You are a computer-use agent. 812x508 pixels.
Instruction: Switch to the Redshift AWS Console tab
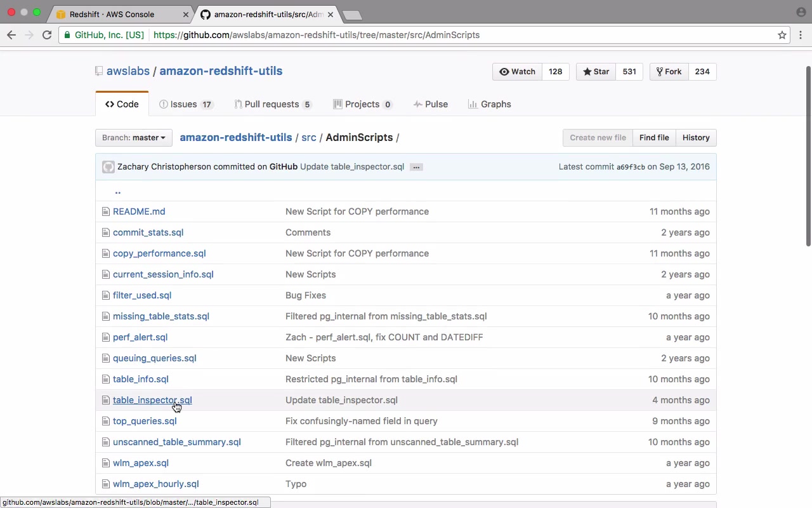pyautogui.click(x=121, y=14)
